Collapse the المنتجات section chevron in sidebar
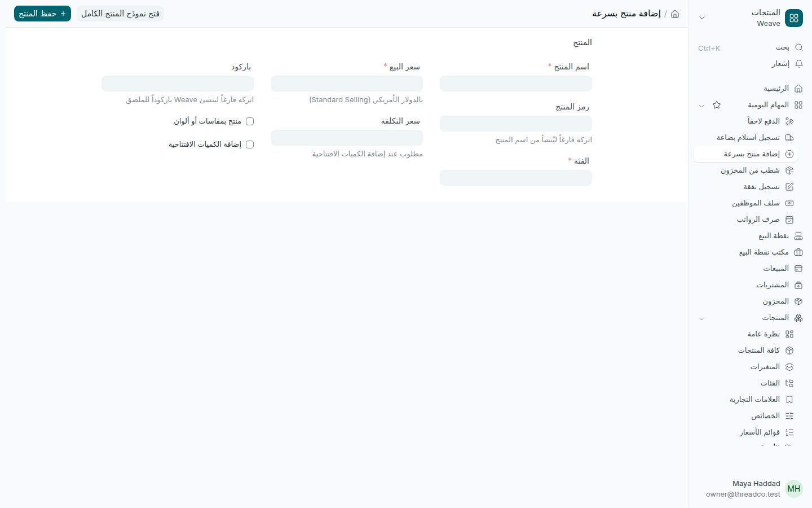 [701, 318]
